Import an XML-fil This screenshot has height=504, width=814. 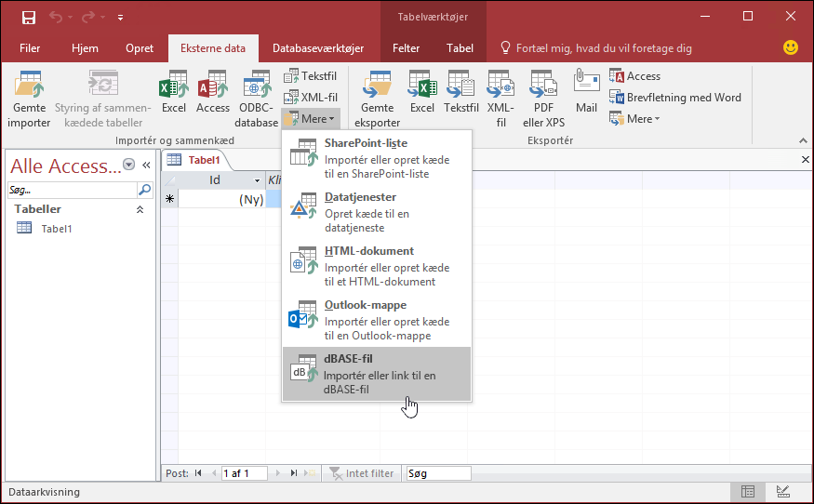[x=310, y=97]
